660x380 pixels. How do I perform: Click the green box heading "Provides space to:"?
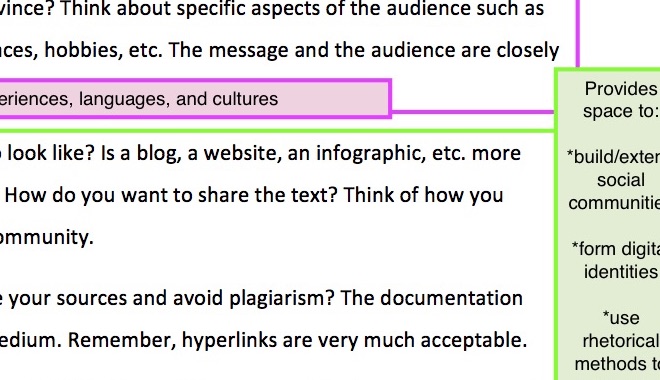click(621, 100)
